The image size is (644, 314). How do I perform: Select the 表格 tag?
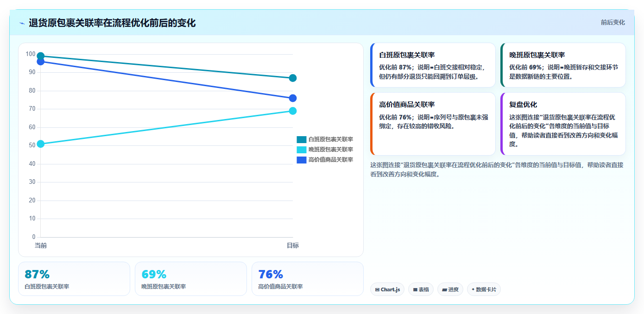[x=421, y=289]
